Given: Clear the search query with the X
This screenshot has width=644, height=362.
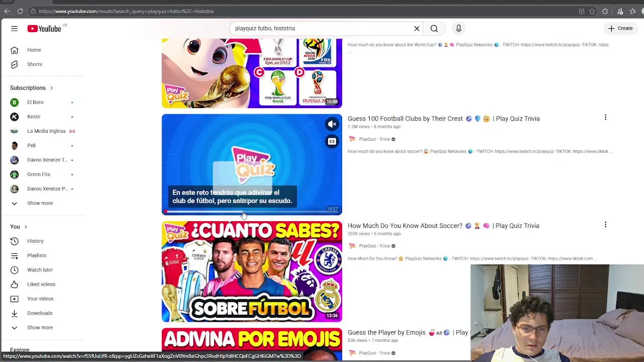Looking at the screenshot, I should coord(417,29).
